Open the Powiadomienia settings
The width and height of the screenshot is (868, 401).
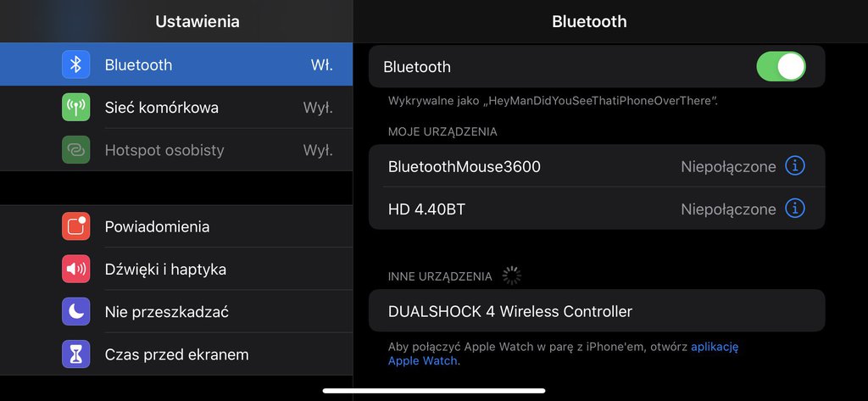click(176, 226)
